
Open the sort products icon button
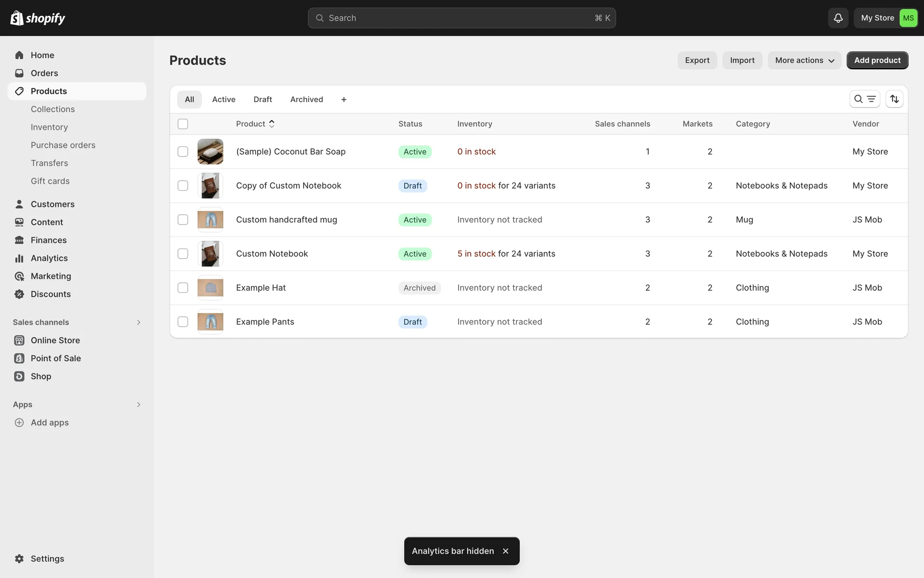click(894, 99)
